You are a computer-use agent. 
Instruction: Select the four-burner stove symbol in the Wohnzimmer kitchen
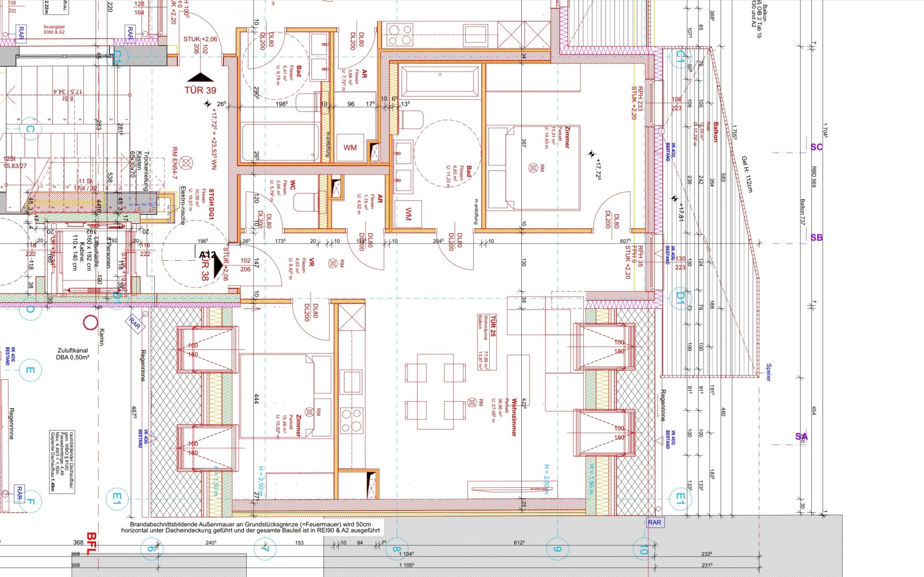tap(352, 419)
